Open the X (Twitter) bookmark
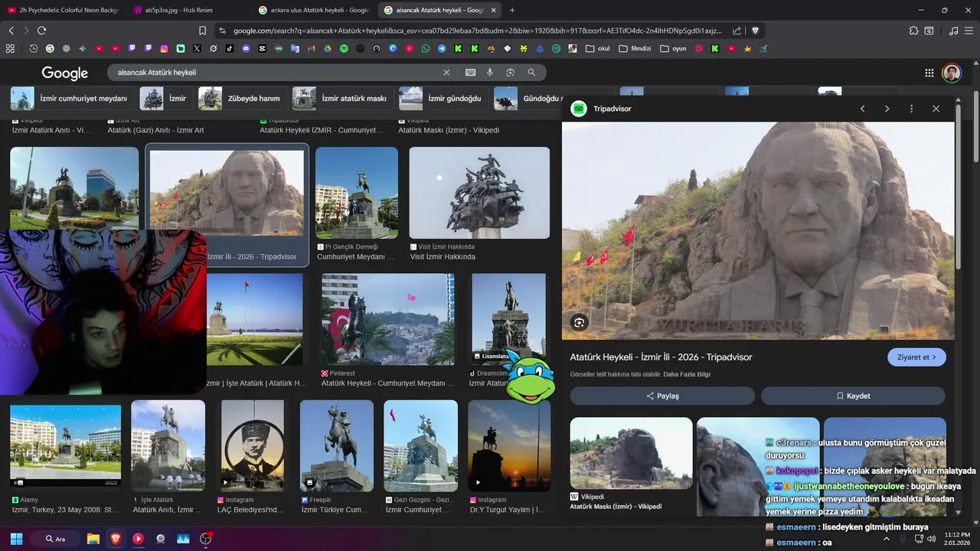The image size is (980, 551). [x=197, y=48]
